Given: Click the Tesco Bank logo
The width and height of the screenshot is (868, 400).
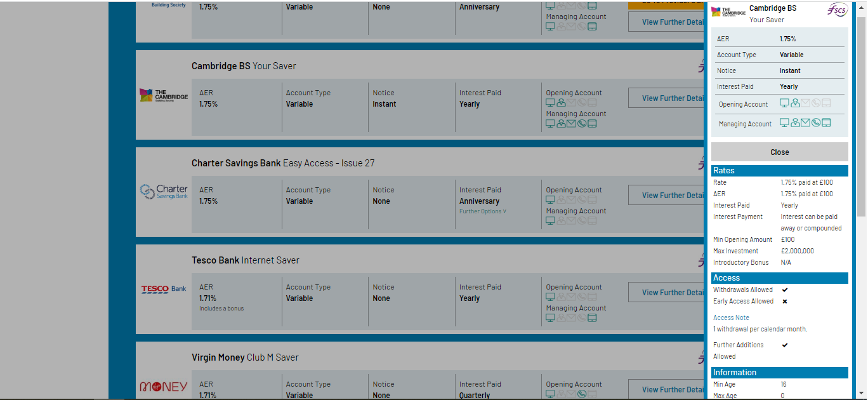Looking at the screenshot, I should click(164, 289).
